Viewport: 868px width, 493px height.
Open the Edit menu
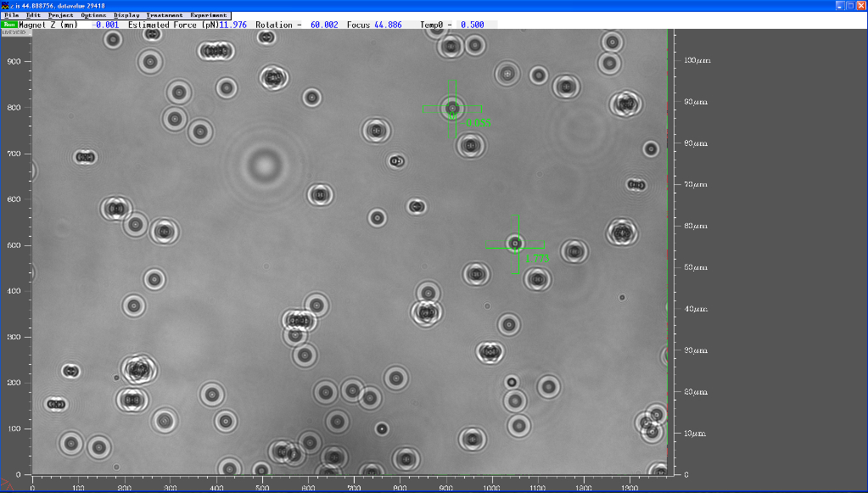pos(33,15)
